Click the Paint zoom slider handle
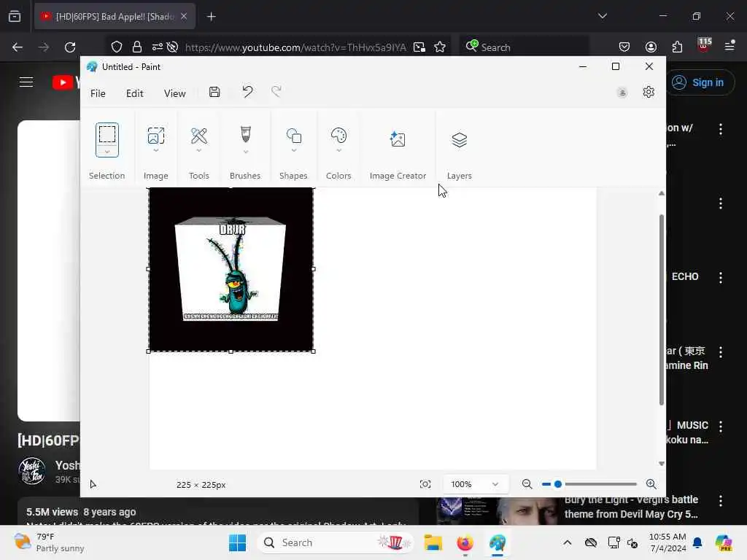Viewport: 747px width, 560px height. pos(557,484)
